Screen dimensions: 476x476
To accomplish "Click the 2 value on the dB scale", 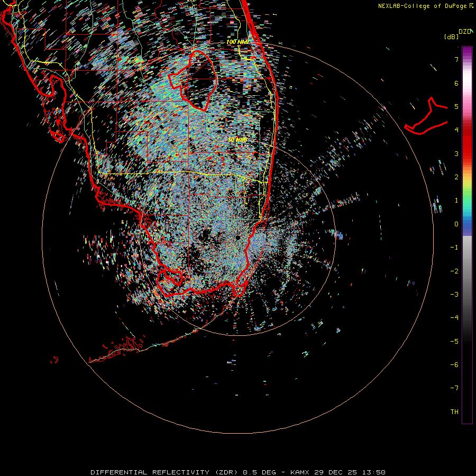I will (456, 177).
